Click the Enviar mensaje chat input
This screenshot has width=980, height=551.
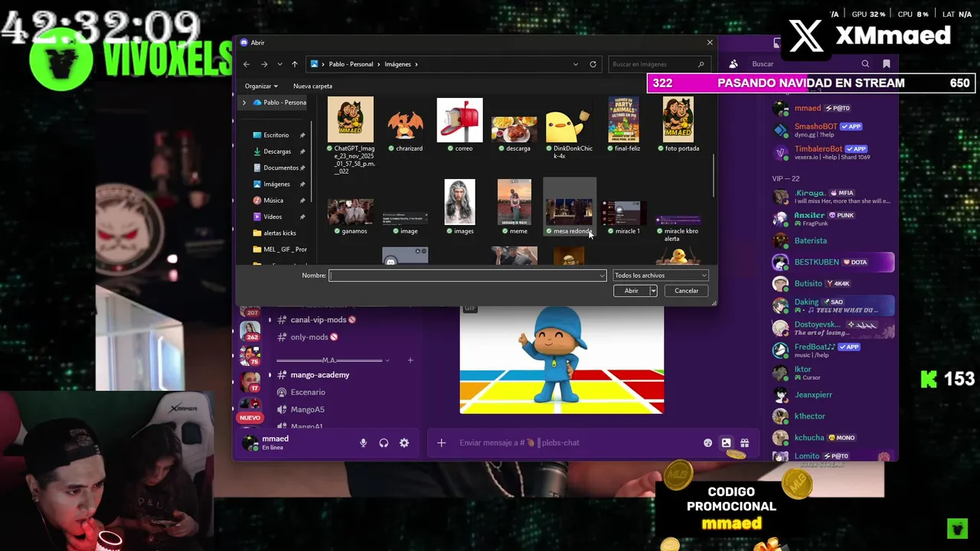574,443
